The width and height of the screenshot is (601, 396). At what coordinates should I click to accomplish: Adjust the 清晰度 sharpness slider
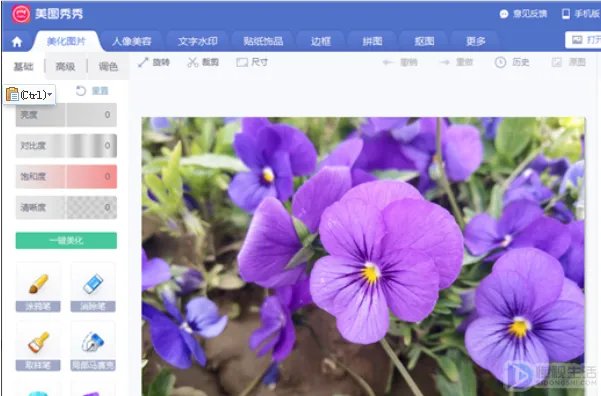66,207
